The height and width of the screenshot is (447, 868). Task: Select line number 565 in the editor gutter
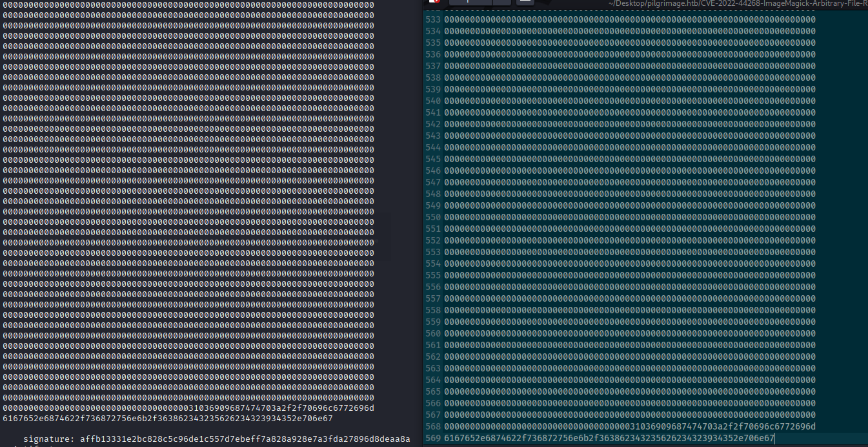(x=433, y=391)
